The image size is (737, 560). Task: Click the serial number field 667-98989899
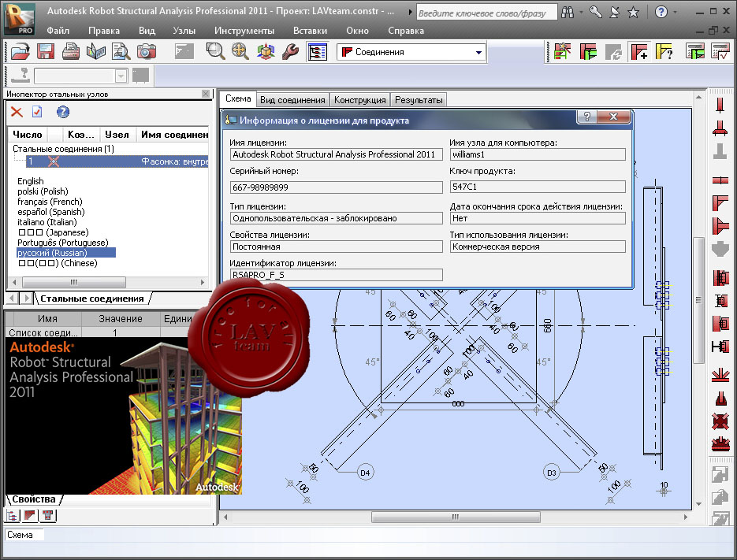click(x=336, y=187)
